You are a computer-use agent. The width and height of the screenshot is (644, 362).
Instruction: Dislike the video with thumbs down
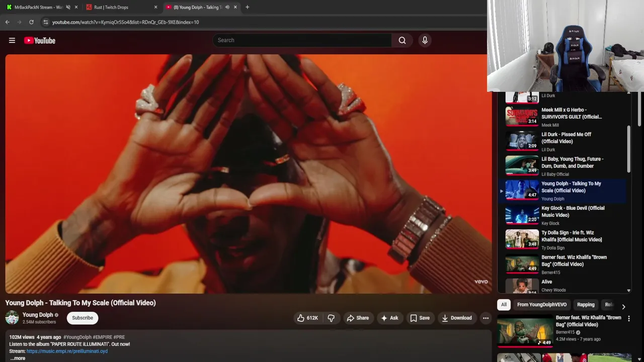click(x=331, y=318)
